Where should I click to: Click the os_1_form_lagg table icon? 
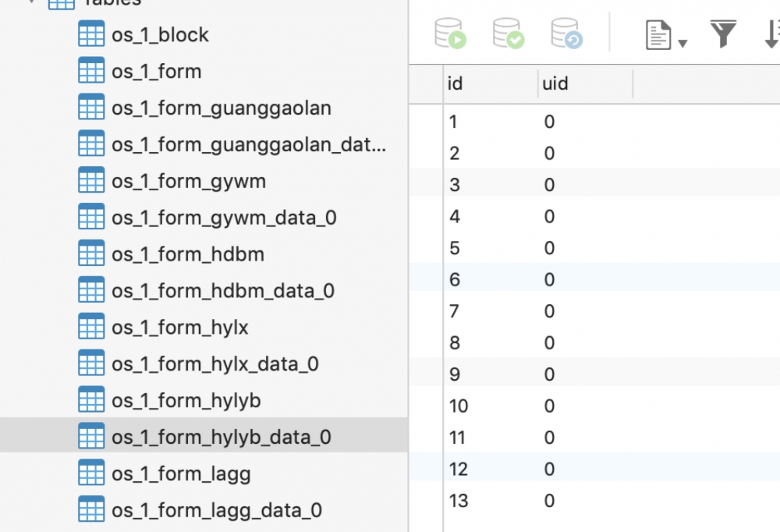click(91, 472)
